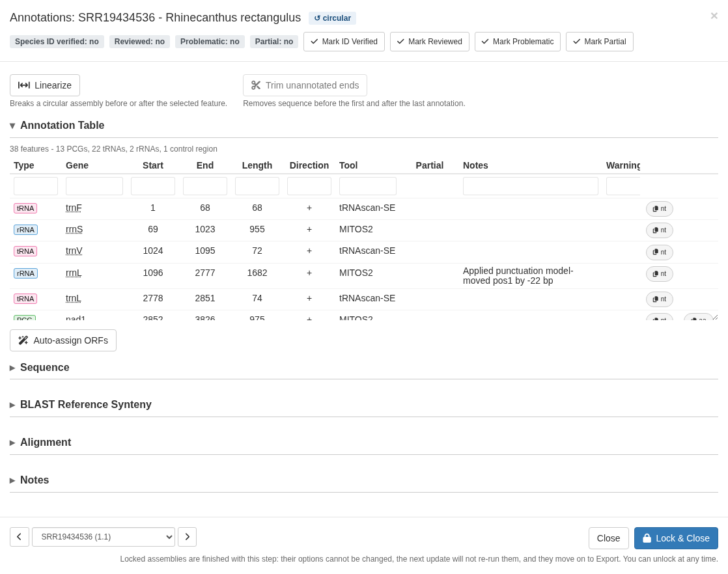
Task: Sort table by End column header
Action: tap(204, 166)
